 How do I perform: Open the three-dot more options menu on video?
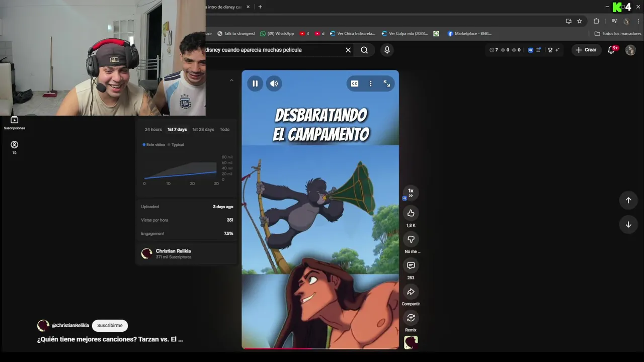(x=371, y=83)
